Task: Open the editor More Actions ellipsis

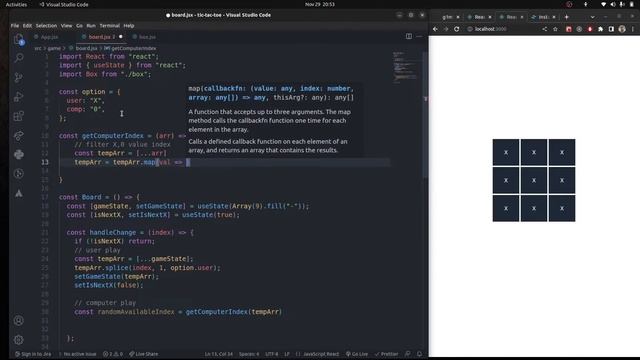Action: 419,36
